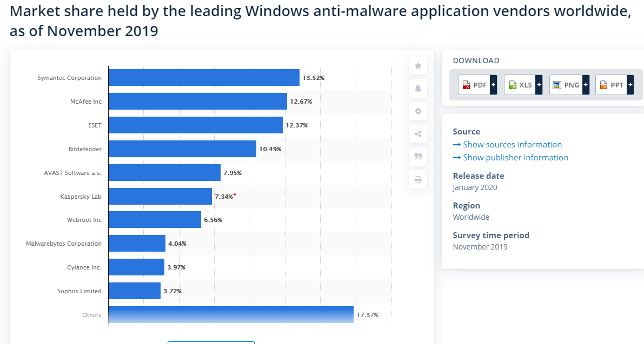The image size is (644, 344).
Task: Click the share icon
Action: (x=417, y=134)
